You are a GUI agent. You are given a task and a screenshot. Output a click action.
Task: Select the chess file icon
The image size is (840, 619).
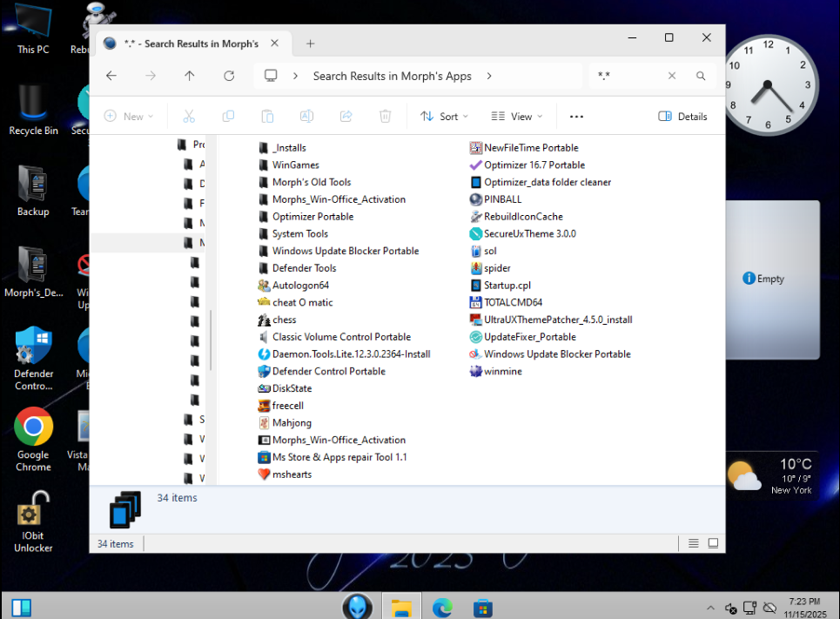(265, 320)
